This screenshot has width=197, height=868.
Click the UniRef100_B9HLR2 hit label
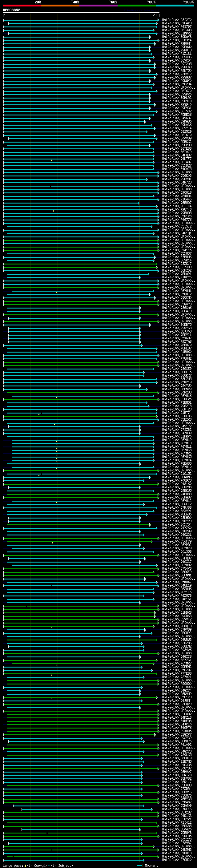pos(177,98)
